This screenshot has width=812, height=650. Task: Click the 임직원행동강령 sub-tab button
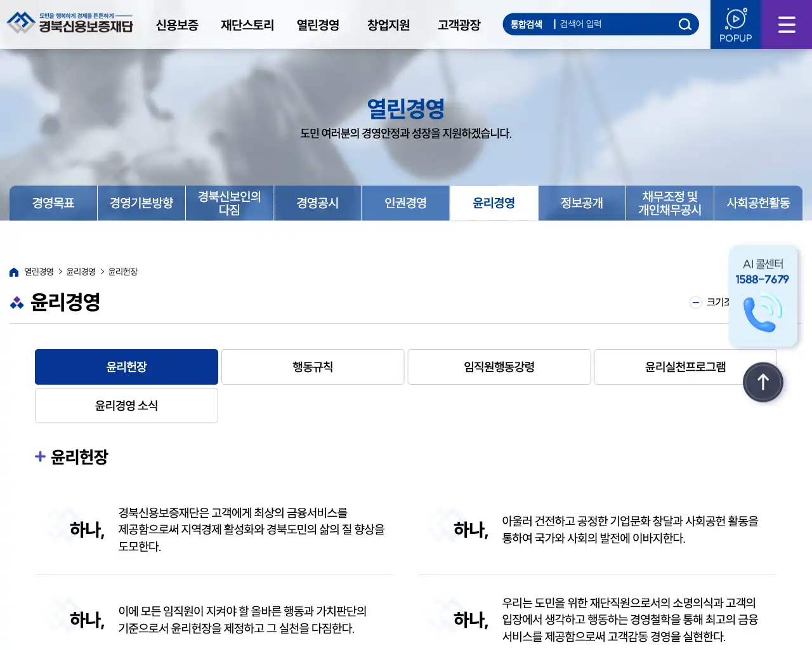tap(499, 367)
